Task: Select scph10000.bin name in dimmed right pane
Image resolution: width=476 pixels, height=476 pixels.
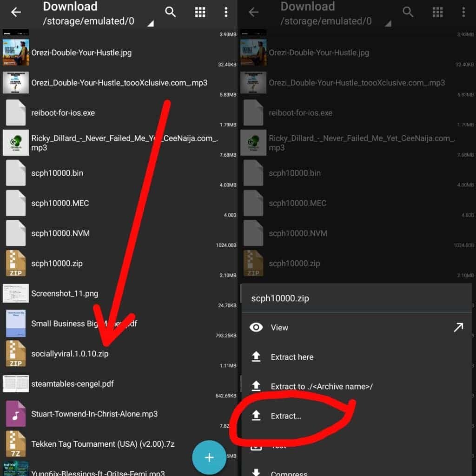Action: [x=294, y=173]
